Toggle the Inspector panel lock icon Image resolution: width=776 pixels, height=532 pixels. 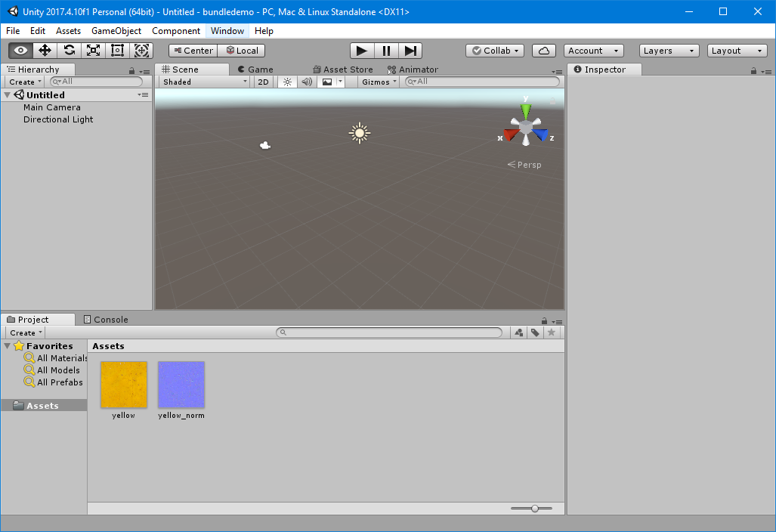pos(754,71)
